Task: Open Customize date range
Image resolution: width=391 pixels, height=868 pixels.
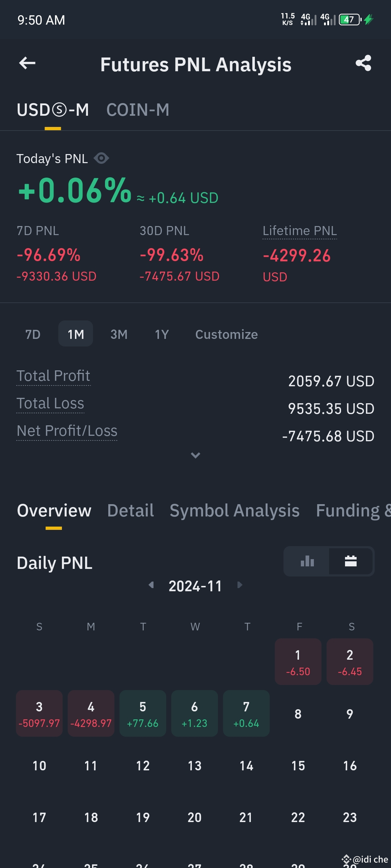Action: (227, 334)
